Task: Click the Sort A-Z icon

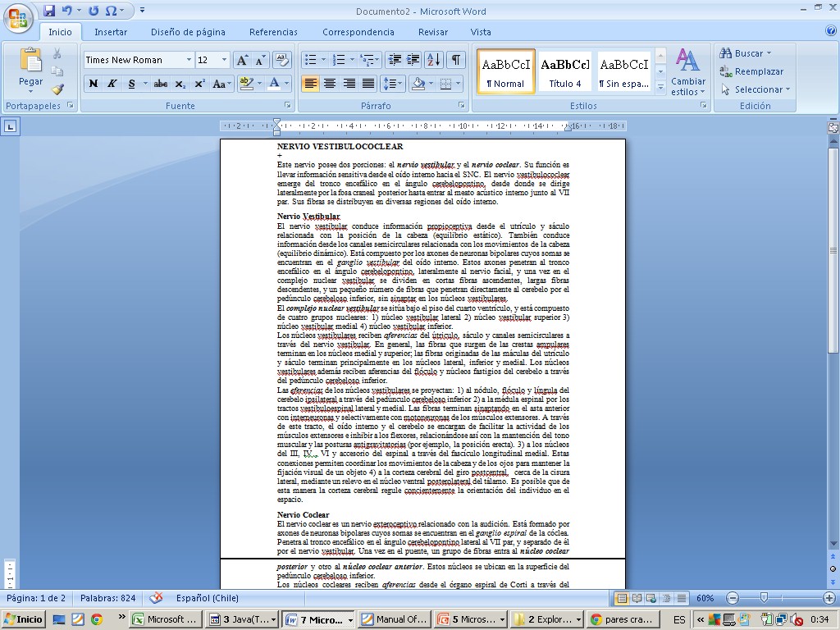Action: click(x=434, y=60)
